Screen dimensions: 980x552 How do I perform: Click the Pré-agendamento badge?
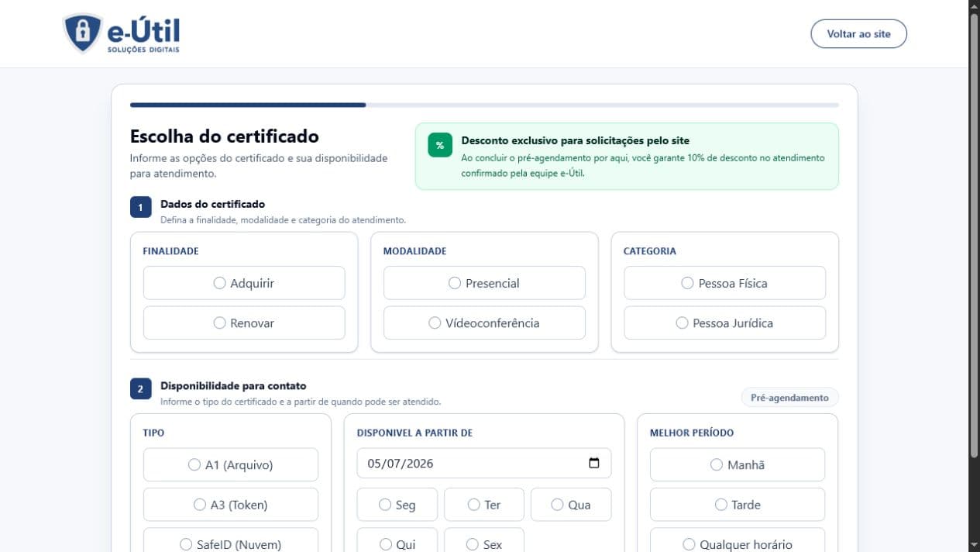pyautogui.click(x=789, y=398)
